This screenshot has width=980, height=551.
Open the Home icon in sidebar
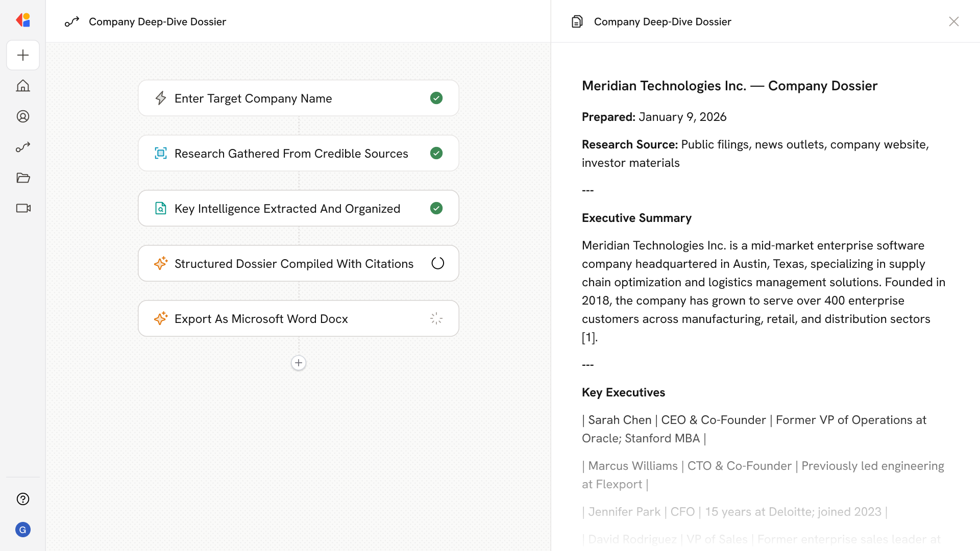[23, 86]
